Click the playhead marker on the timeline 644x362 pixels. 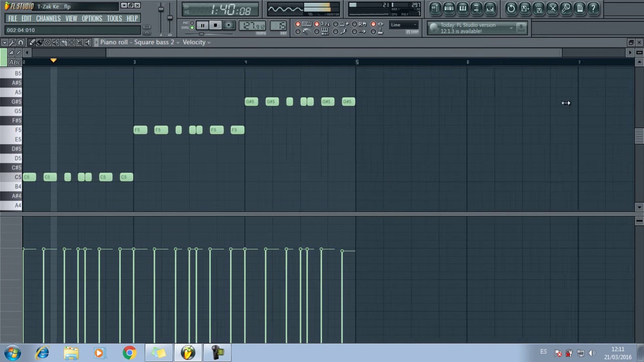click(x=53, y=61)
